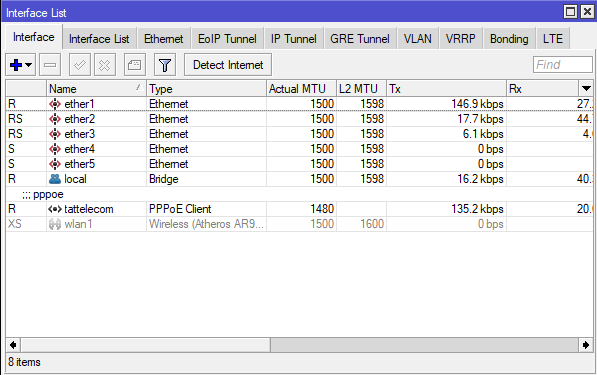597x375 pixels.
Task: Click the ether3 ethernet icon
Action: pyautogui.click(x=55, y=134)
